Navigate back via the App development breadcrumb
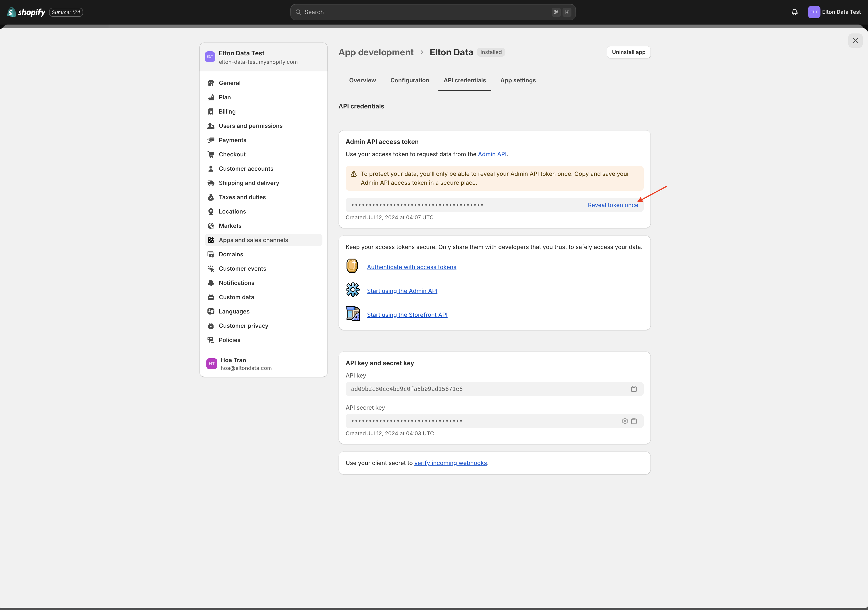This screenshot has height=610, width=868. pos(376,52)
